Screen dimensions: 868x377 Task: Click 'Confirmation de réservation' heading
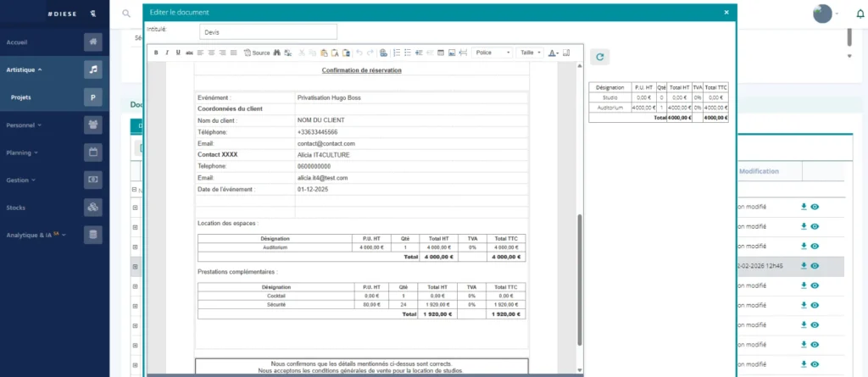361,70
